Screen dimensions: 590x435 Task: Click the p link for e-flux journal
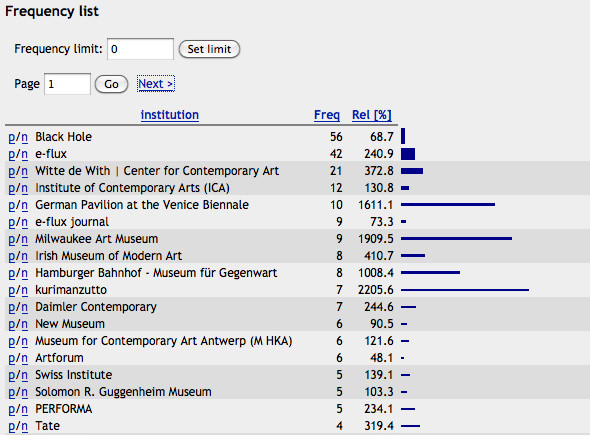click(x=12, y=222)
